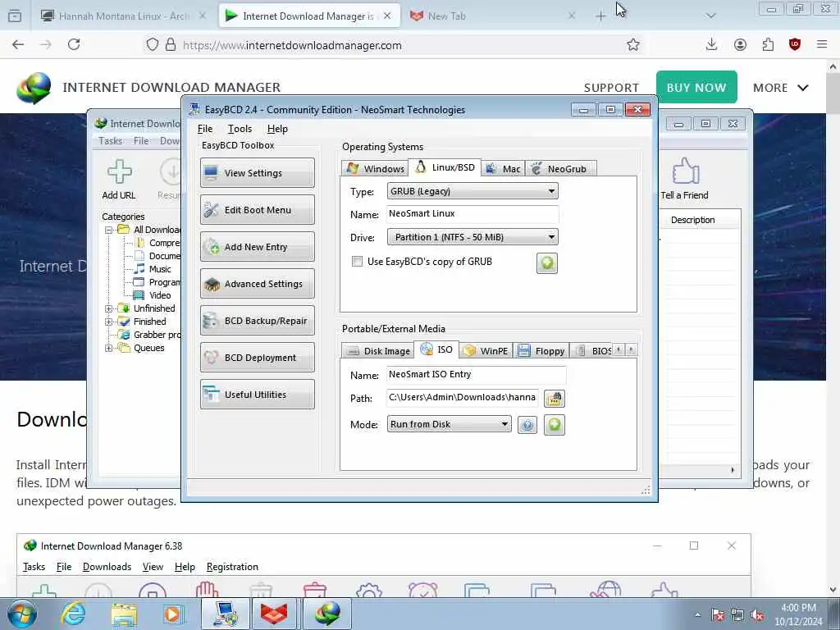Select the WinPE media tab
Viewport: 840px width, 630px height.
point(486,351)
